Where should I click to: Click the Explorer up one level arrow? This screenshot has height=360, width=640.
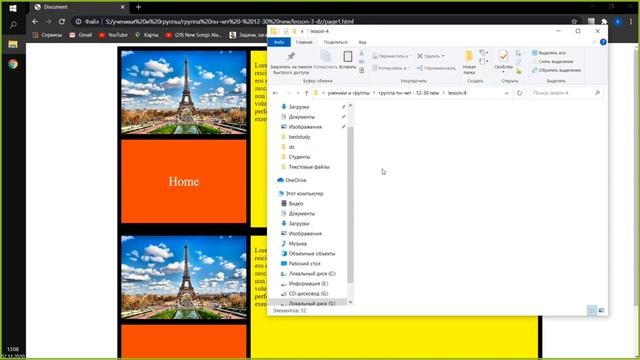[x=307, y=93]
